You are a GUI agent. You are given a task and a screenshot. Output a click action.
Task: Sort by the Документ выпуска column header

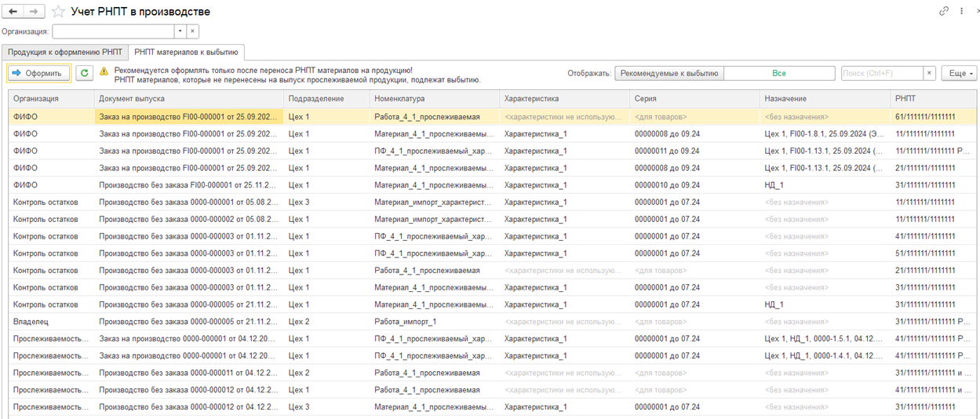tap(132, 99)
